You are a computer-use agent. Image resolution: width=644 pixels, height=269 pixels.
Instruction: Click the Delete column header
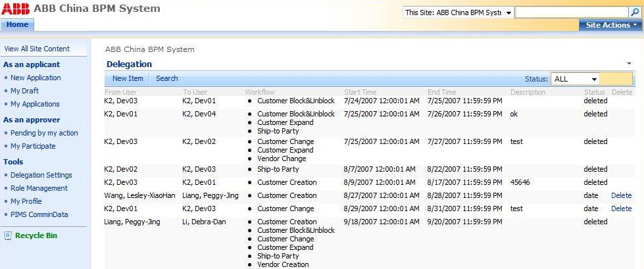[622, 92]
